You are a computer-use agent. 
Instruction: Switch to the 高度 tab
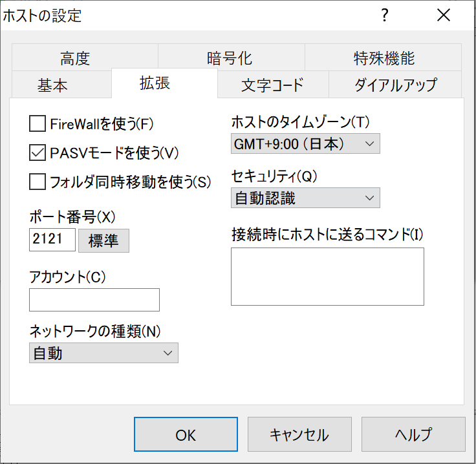(x=85, y=58)
